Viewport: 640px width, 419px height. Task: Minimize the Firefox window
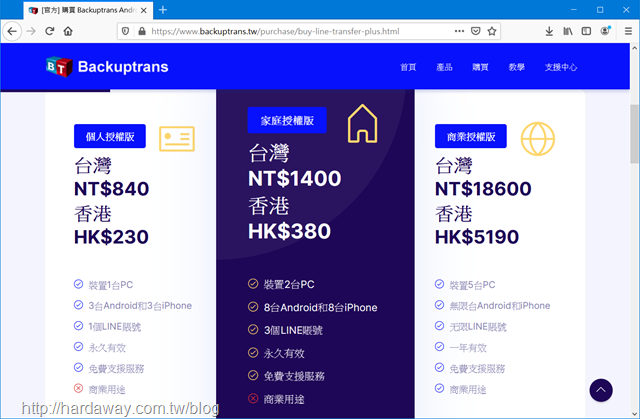[x=574, y=10]
